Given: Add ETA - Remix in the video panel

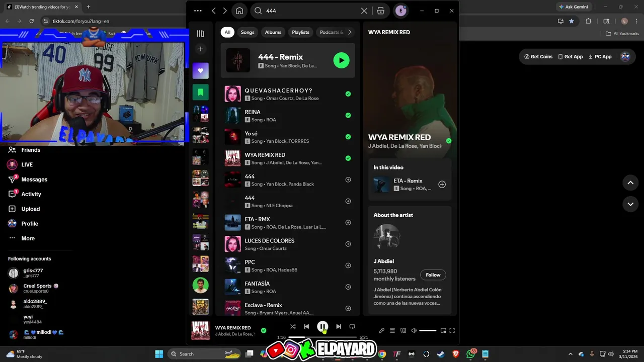Looking at the screenshot, I should pos(442,185).
